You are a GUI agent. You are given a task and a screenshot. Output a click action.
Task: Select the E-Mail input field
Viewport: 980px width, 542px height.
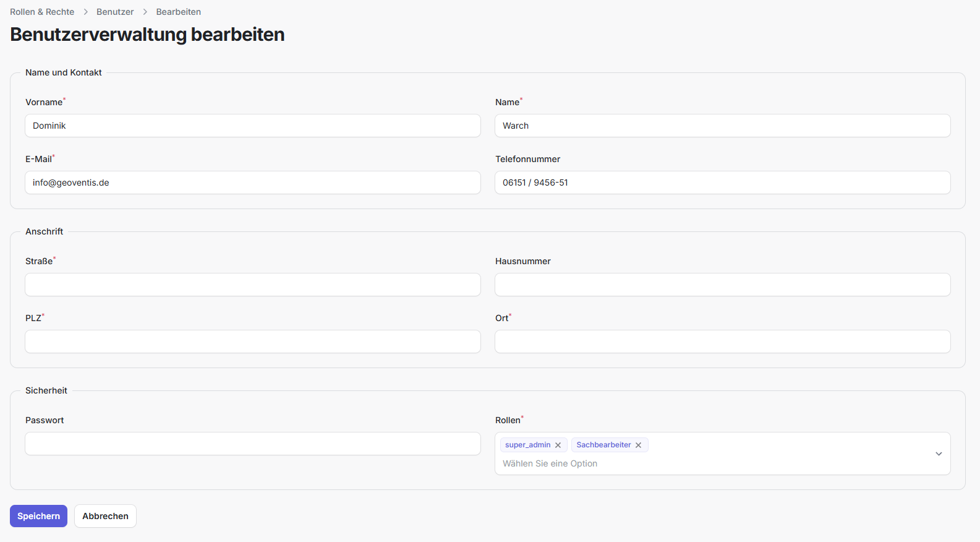point(252,183)
